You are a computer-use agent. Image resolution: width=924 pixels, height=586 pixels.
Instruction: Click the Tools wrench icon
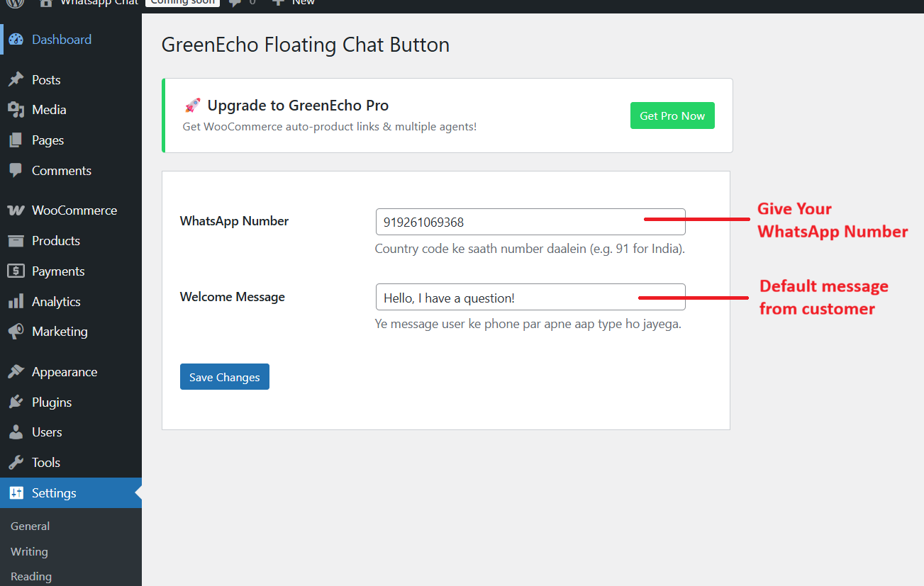click(16, 463)
